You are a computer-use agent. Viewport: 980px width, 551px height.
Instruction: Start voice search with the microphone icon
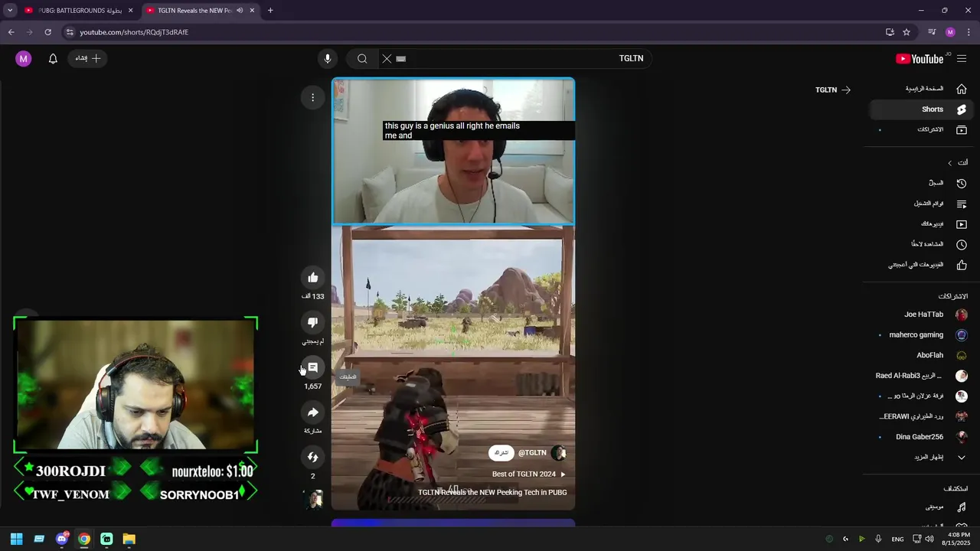pos(327,58)
